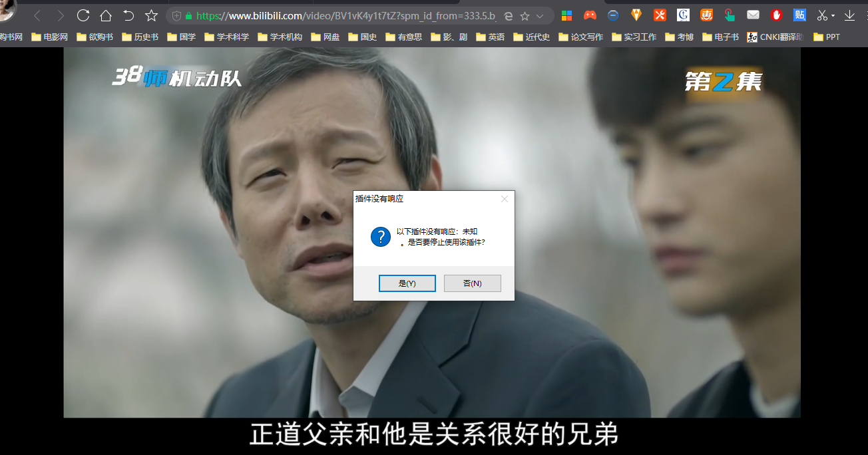Open the mail envelope extension icon
Viewport: 868px width, 455px height.
753,15
